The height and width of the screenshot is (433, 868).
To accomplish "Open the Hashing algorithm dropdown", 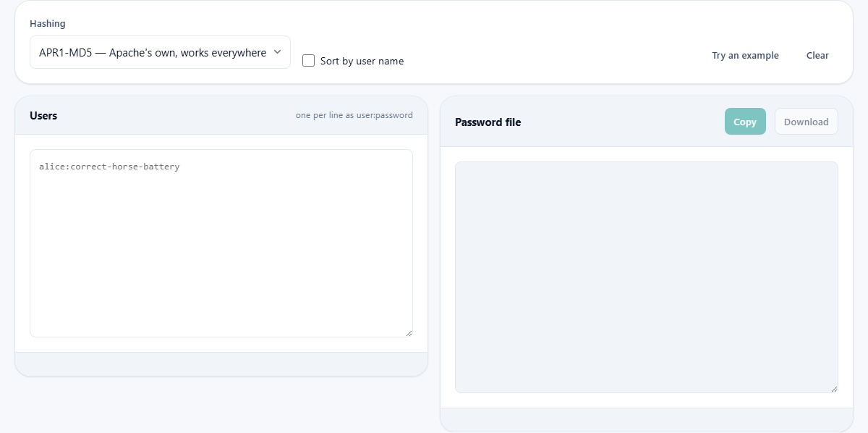I will click(160, 52).
